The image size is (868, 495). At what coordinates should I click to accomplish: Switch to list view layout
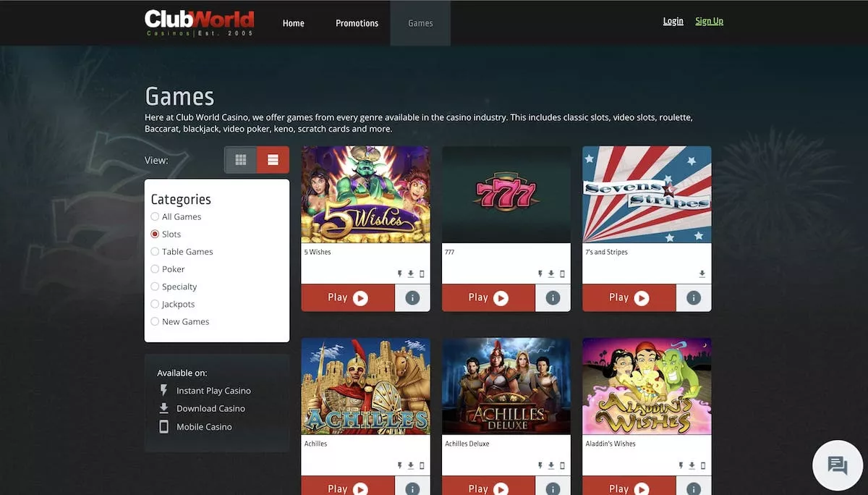273,160
